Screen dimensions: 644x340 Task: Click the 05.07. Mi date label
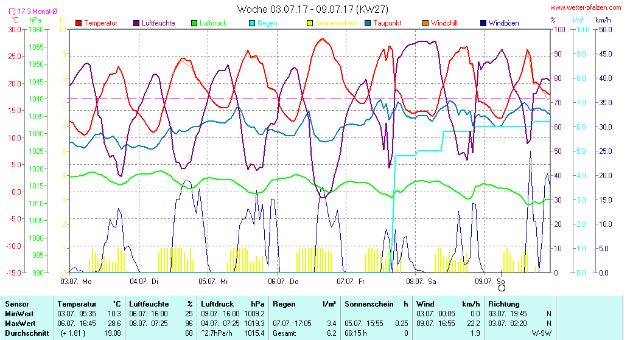tap(213, 281)
